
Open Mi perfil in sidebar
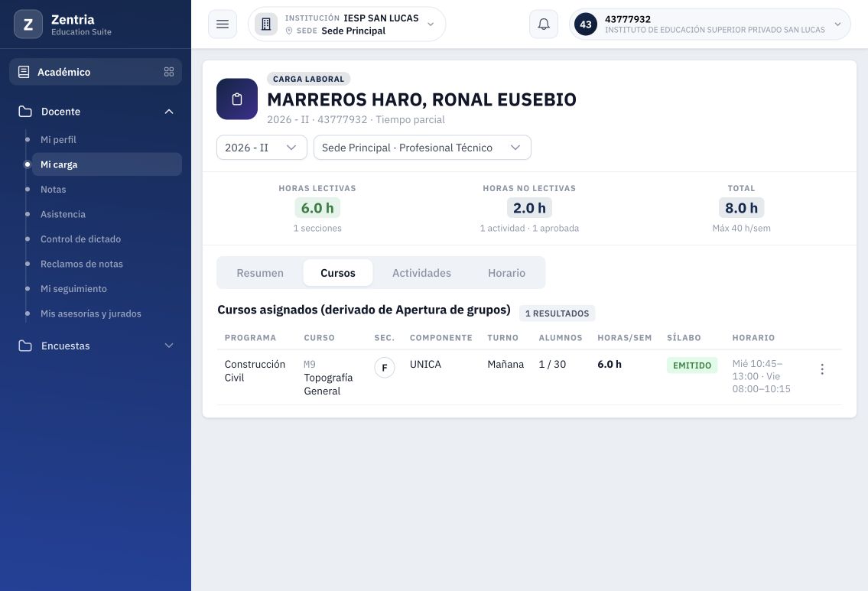tap(58, 139)
